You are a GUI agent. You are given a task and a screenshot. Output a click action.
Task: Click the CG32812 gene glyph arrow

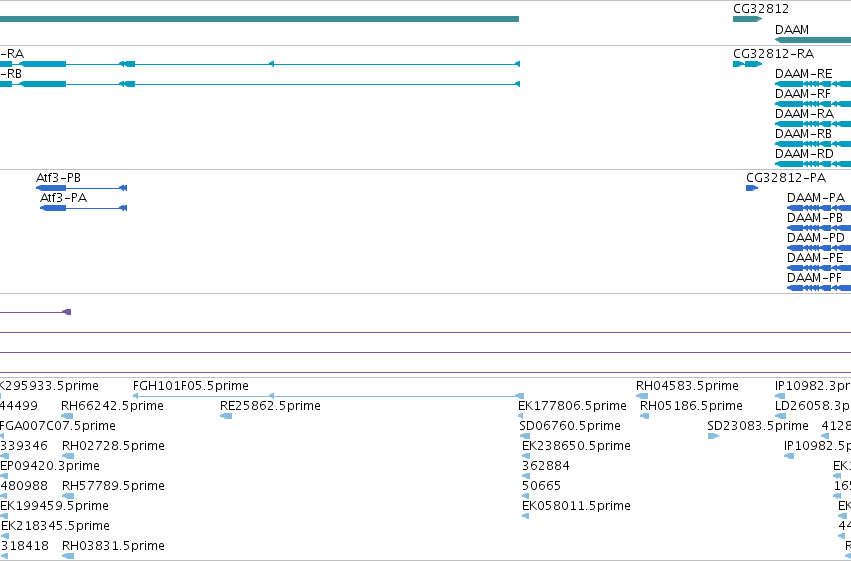coord(747,19)
